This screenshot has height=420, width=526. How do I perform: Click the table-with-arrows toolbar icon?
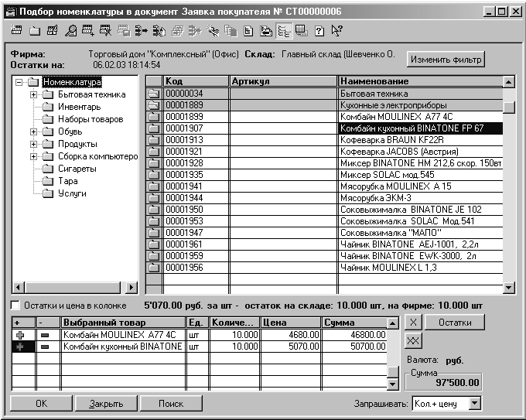point(302,31)
